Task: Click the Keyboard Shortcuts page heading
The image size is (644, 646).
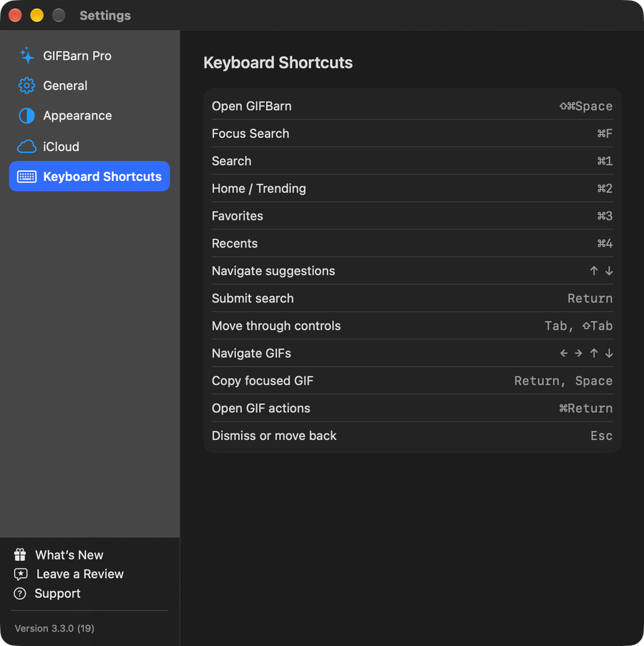Action: (278, 63)
